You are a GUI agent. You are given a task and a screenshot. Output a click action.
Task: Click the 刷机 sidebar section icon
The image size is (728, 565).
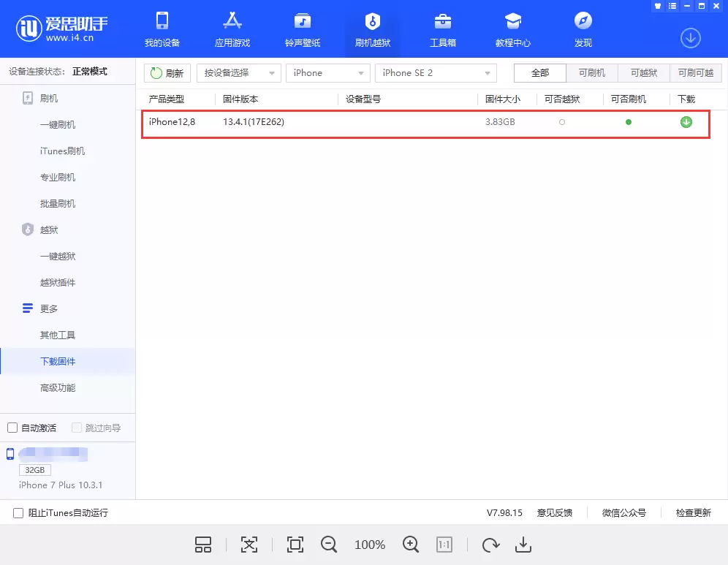click(27, 98)
